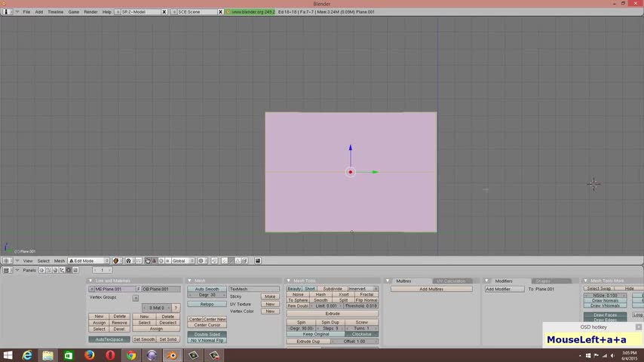Click Set Smooth button
This screenshot has height=362, width=644.
144,339
